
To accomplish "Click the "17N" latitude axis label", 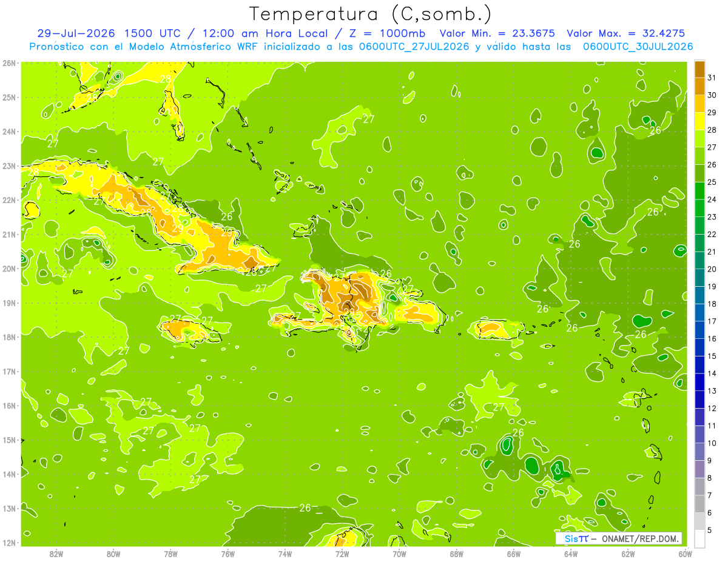I will coord(8,371).
